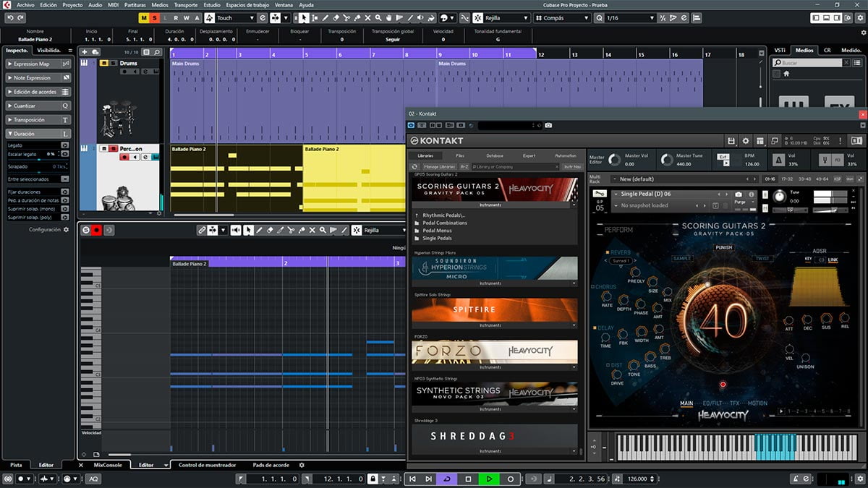Select the Mute X tool in main toolbar
868x488 pixels.
coord(367,17)
